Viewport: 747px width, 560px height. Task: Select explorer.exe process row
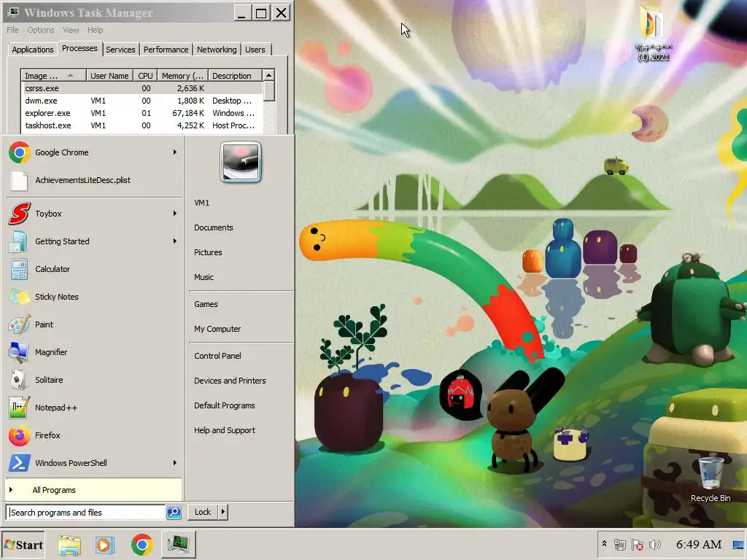pos(142,113)
